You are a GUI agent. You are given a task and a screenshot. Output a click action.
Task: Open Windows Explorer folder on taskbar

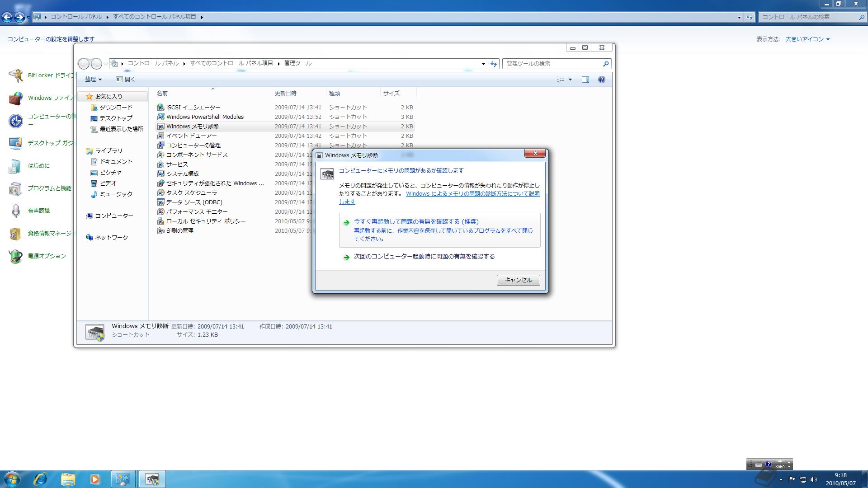click(68, 479)
